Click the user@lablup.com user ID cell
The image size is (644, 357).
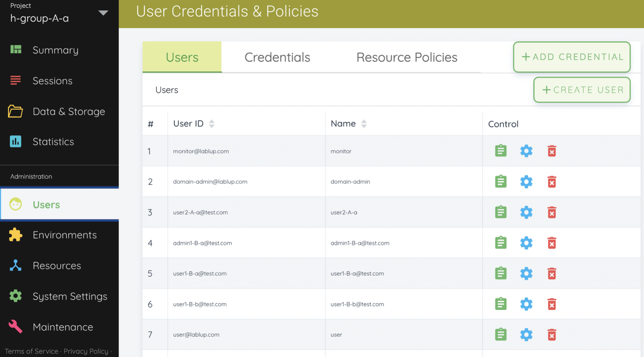(246, 335)
